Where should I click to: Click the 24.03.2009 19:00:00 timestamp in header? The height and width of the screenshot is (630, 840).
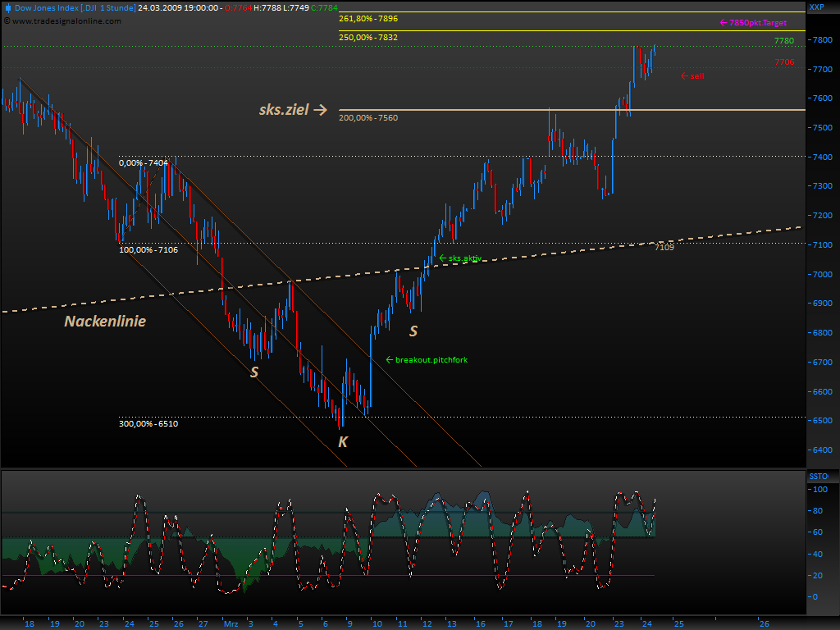tap(178, 8)
